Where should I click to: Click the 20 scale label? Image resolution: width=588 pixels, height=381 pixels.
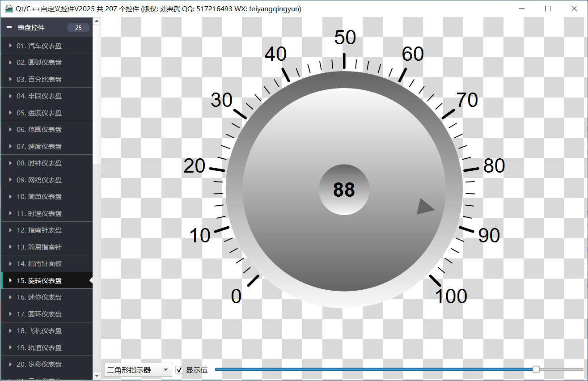(195, 166)
